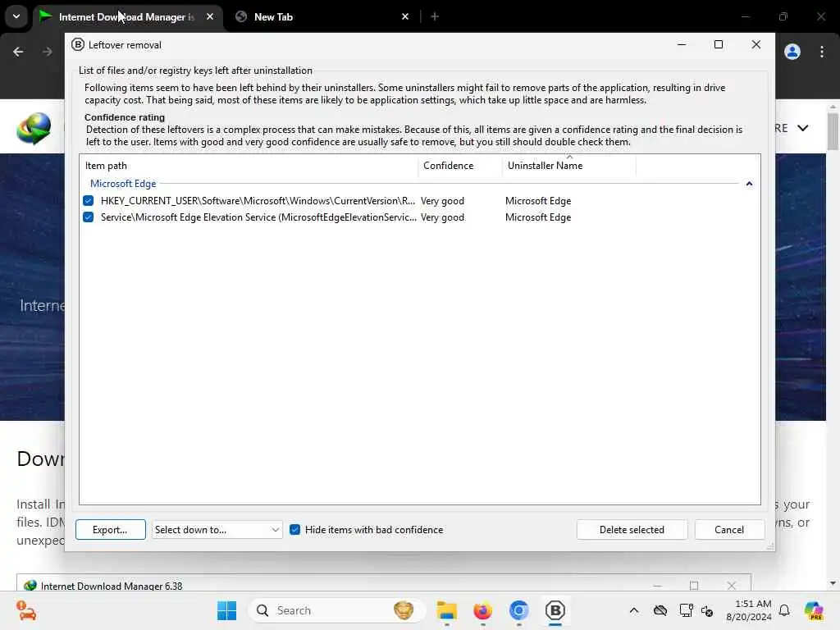This screenshot has height=630, width=840.
Task: Open the browser three-dot menu
Action: [822, 52]
